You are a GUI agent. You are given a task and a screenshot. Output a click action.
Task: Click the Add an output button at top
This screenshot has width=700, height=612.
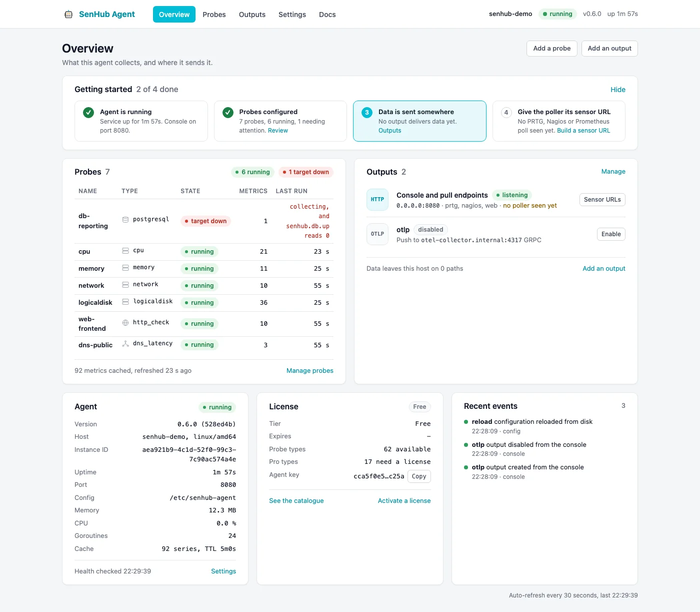[609, 49]
